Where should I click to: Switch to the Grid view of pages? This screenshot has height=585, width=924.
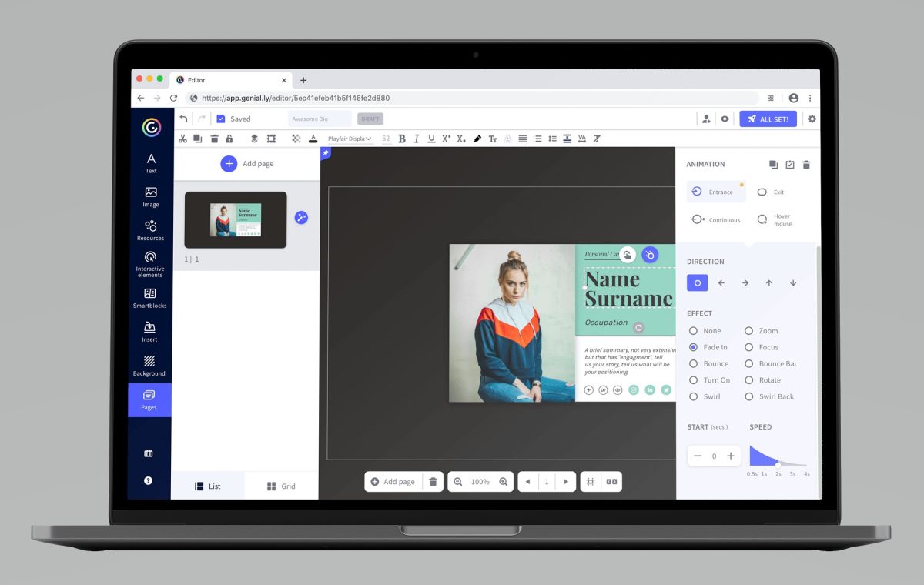point(280,486)
